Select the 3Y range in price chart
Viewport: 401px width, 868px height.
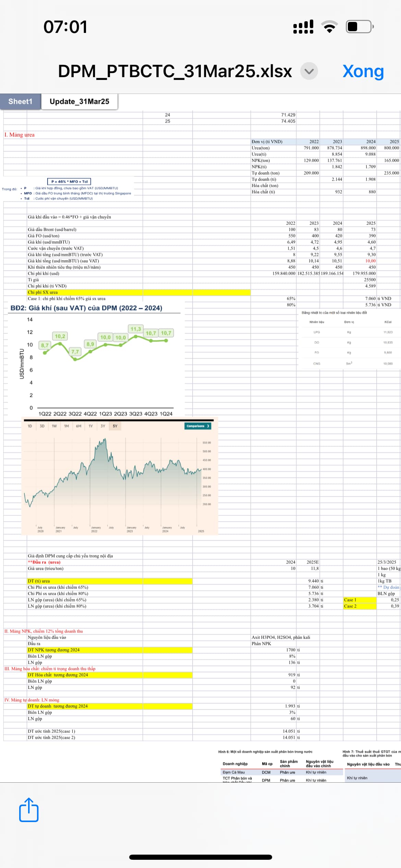[103, 426]
